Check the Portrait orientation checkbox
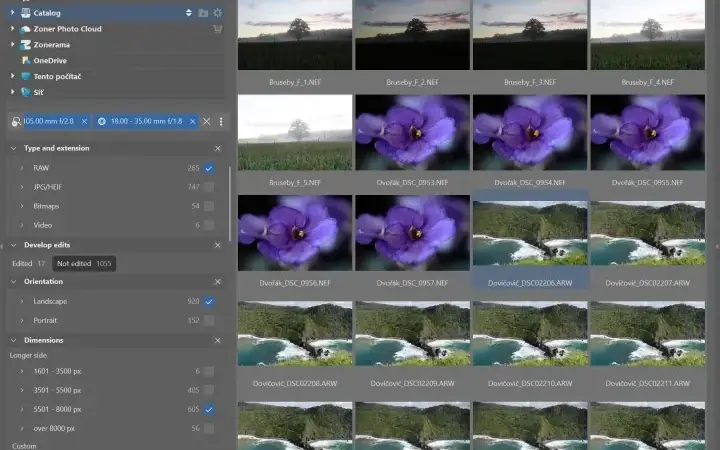 [x=209, y=321]
